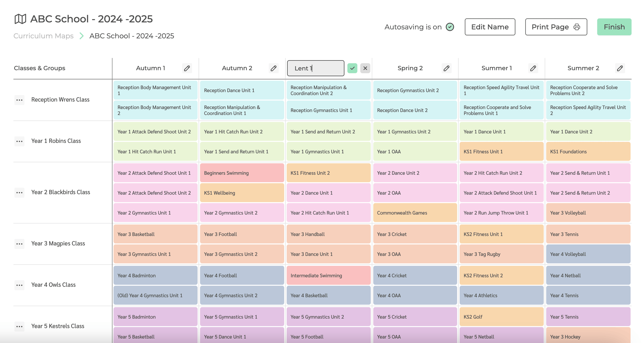
Task: Click the edit pencil beside Autumn 2
Action: point(274,68)
